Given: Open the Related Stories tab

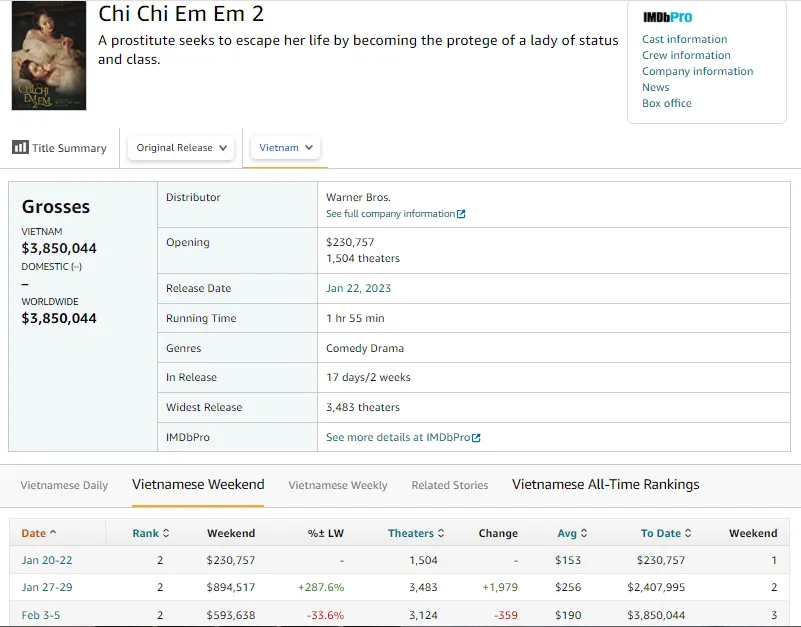Looking at the screenshot, I should coord(449,485).
